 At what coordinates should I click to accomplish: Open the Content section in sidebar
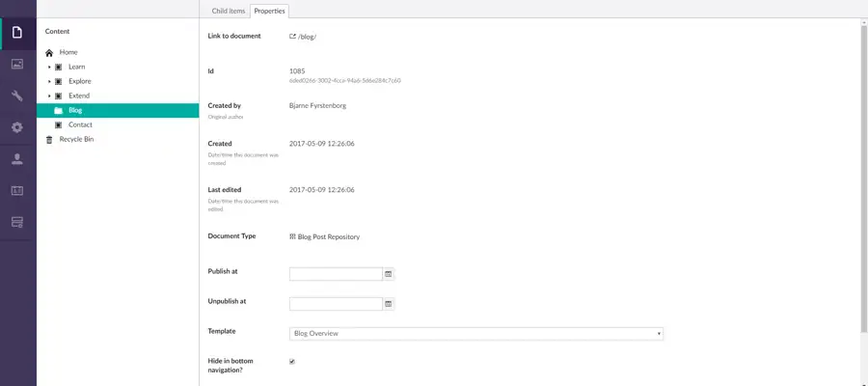click(x=17, y=34)
